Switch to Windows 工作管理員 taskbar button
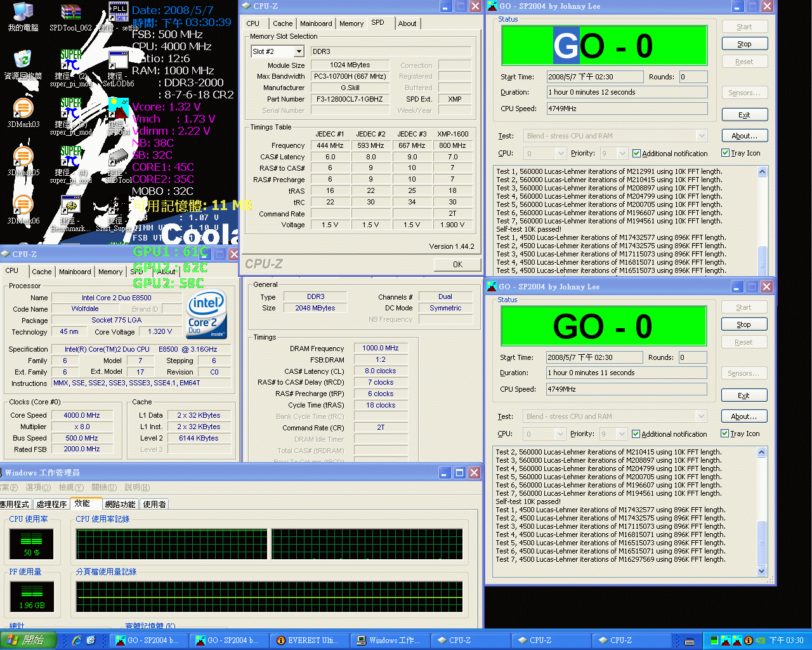Image resolution: width=812 pixels, height=650 pixels. click(x=391, y=640)
